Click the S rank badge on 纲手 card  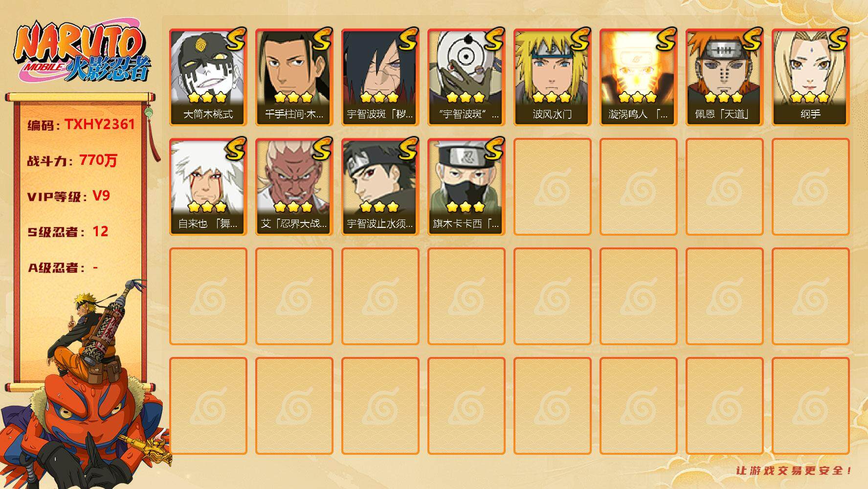coord(837,39)
